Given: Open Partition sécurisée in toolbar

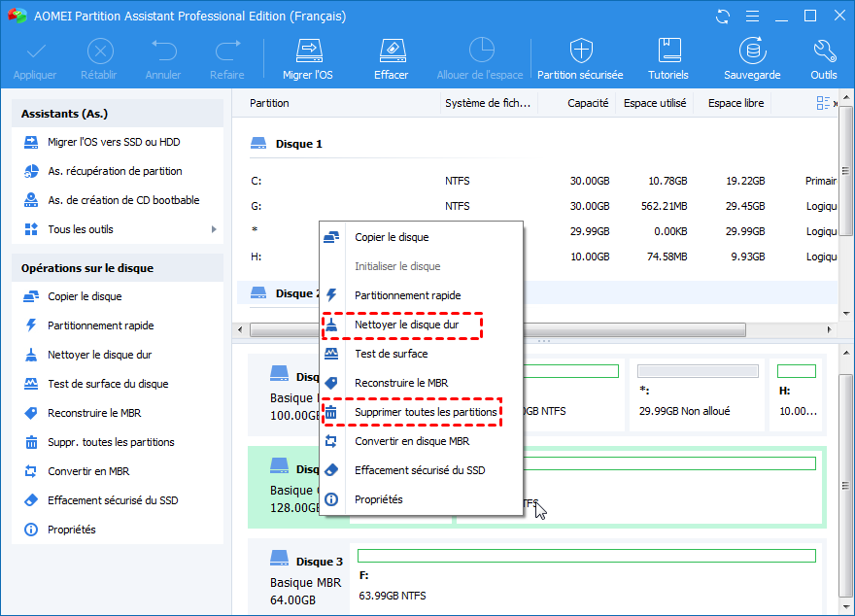Looking at the screenshot, I should click(580, 58).
